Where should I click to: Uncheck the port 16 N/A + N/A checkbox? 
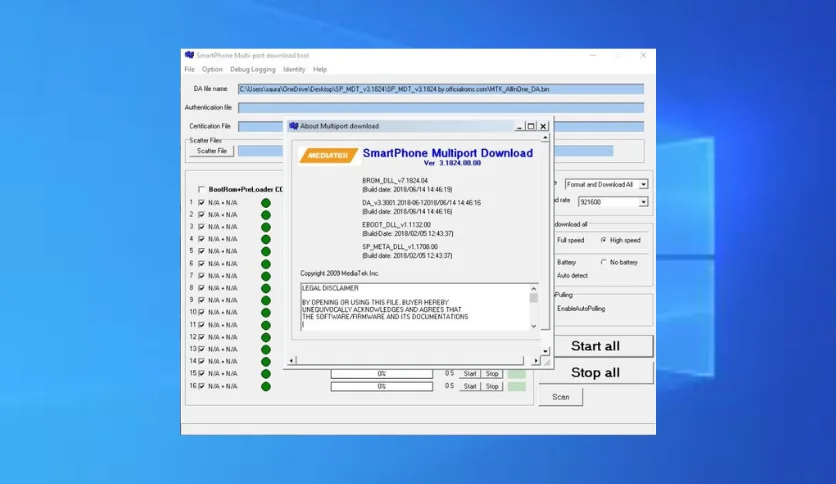coord(201,386)
